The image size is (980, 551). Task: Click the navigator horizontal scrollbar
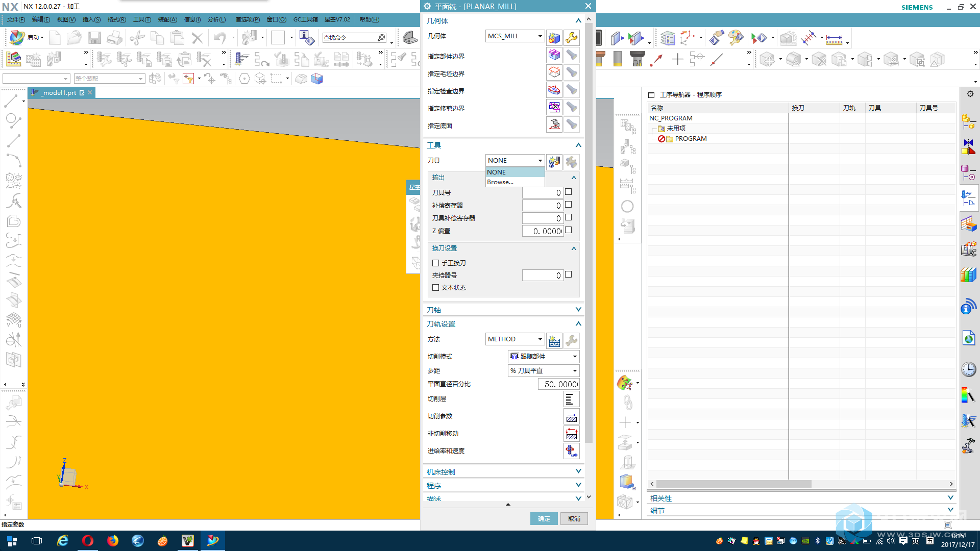pos(734,484)
